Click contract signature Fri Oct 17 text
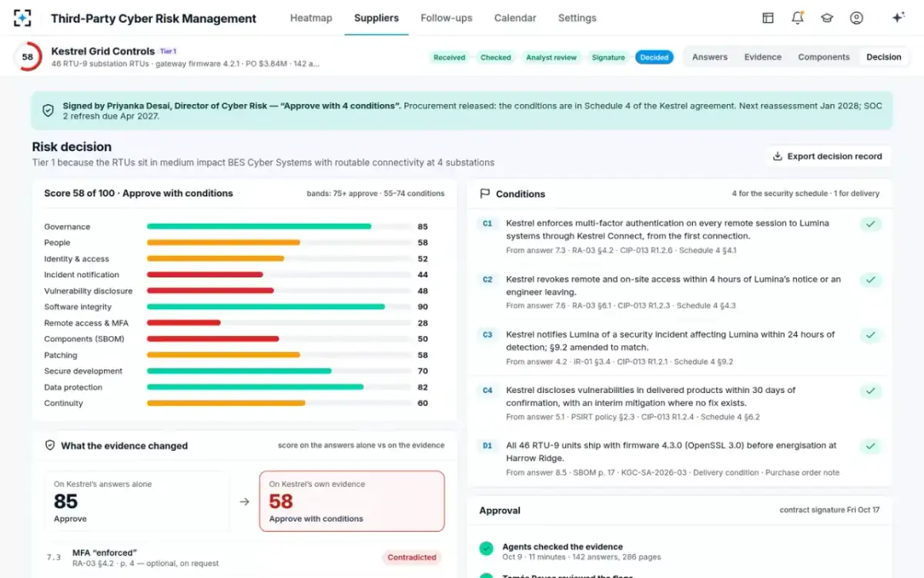The image size is (924, 578). (829, 510)
